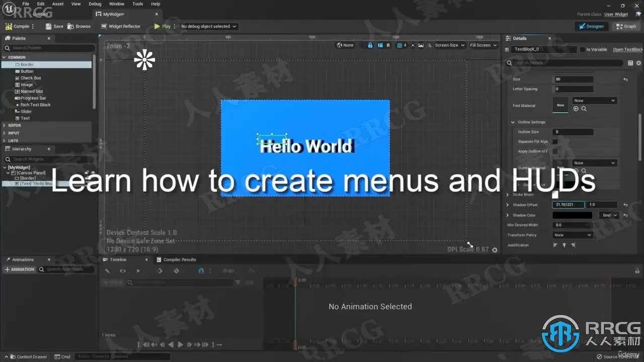Viewport: 644px width, 362px height.
Task: Click the Compile toolbar button
Action: pos(18,26)
